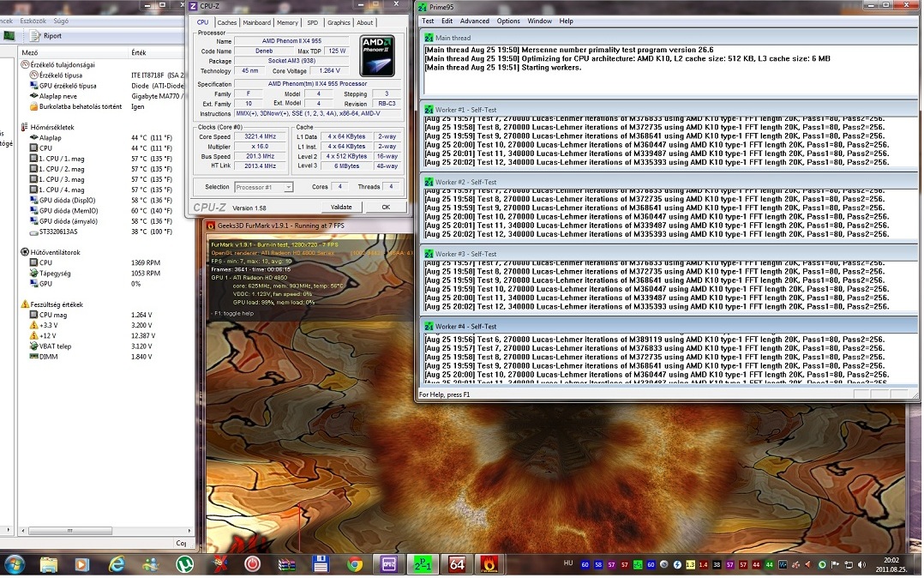Switch to the AIDA64 taskbar button
924x578 pixels.
pos(458,564)
